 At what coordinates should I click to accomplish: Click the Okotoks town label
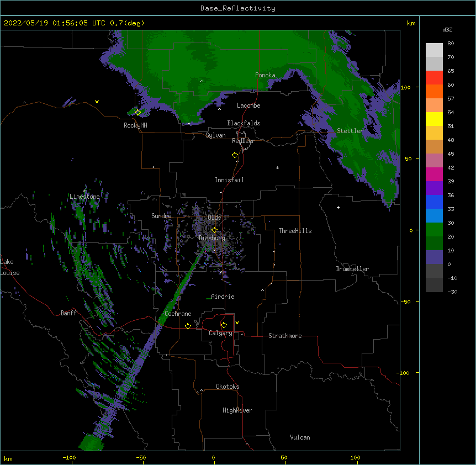click(x=228, y=387)
